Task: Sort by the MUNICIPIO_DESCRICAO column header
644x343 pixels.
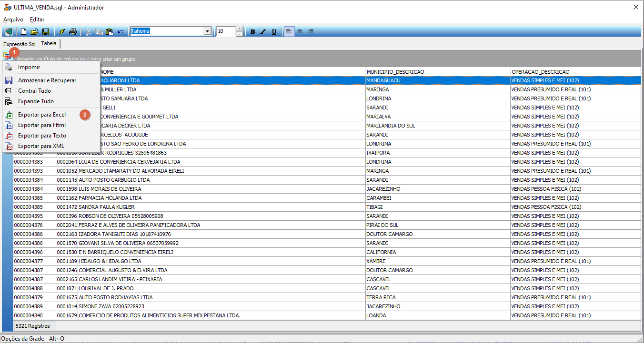Action: [437, 72]
